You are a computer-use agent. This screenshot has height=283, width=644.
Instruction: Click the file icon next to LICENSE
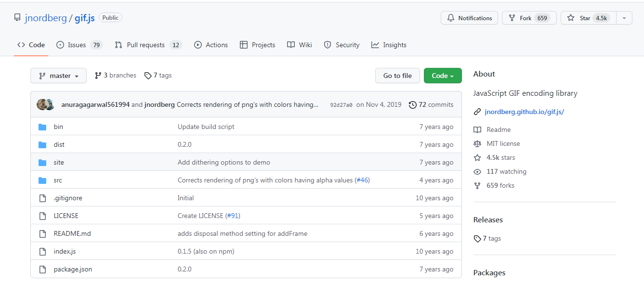[x=42, y=216]
